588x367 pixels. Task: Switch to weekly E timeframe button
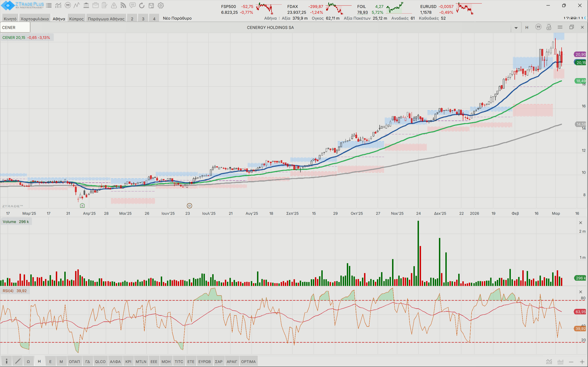50,361
